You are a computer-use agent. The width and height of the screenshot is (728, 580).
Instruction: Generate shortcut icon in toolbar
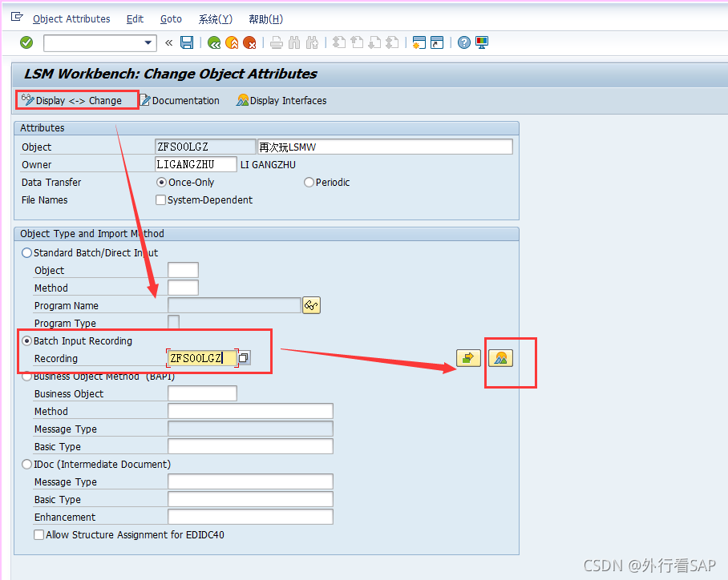(437, 42)
